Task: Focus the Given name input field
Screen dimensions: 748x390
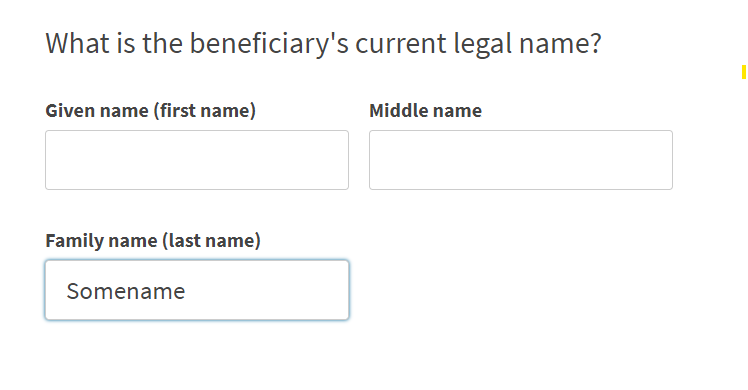Action: tap(197, 160)
